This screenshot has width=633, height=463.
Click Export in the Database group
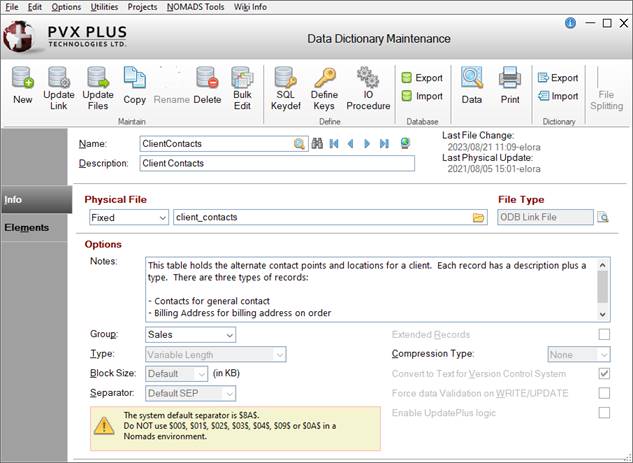point(422,78)
